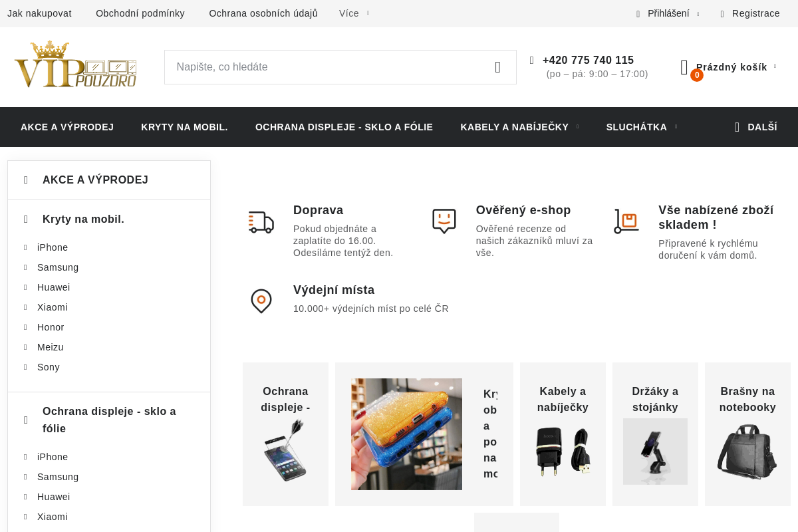Click the VIP Pouzdro logo
798x532 pixels.
tap(75, 65)
